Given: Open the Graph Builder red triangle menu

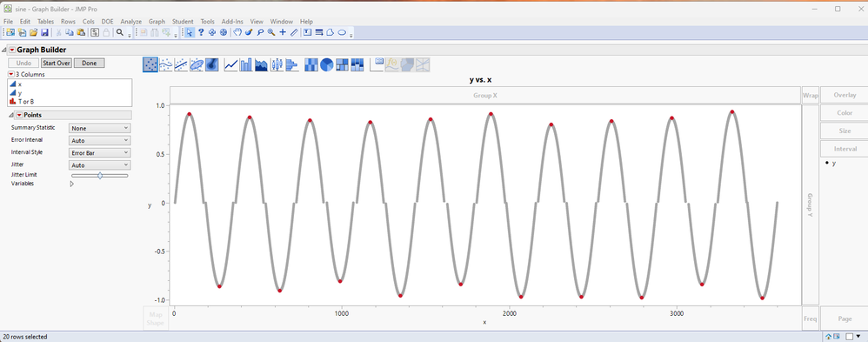Looking at the screenshot, I should coord(11,50).
